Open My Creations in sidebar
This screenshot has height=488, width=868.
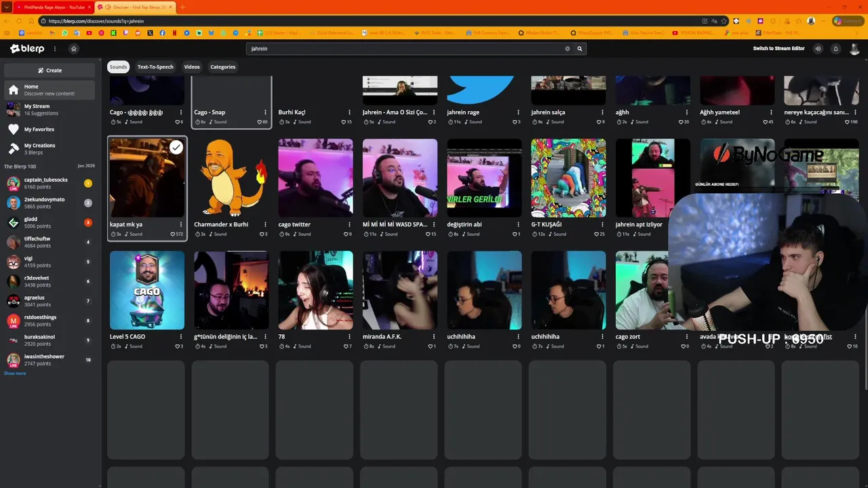tap(50, 148)
